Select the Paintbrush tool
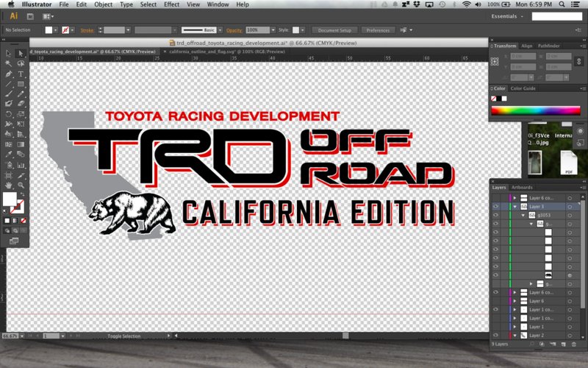Image resolution: width=588 pixels, height=368 pixels. pos(8,94)
